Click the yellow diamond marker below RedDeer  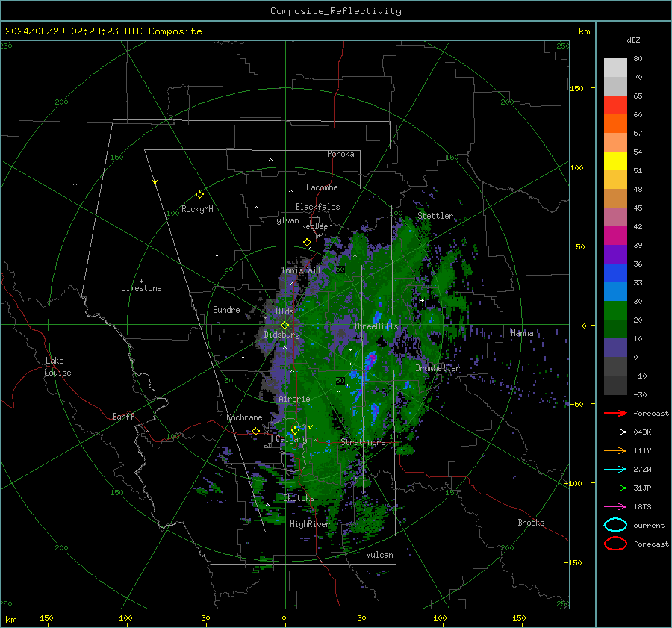tap(307, 242)
